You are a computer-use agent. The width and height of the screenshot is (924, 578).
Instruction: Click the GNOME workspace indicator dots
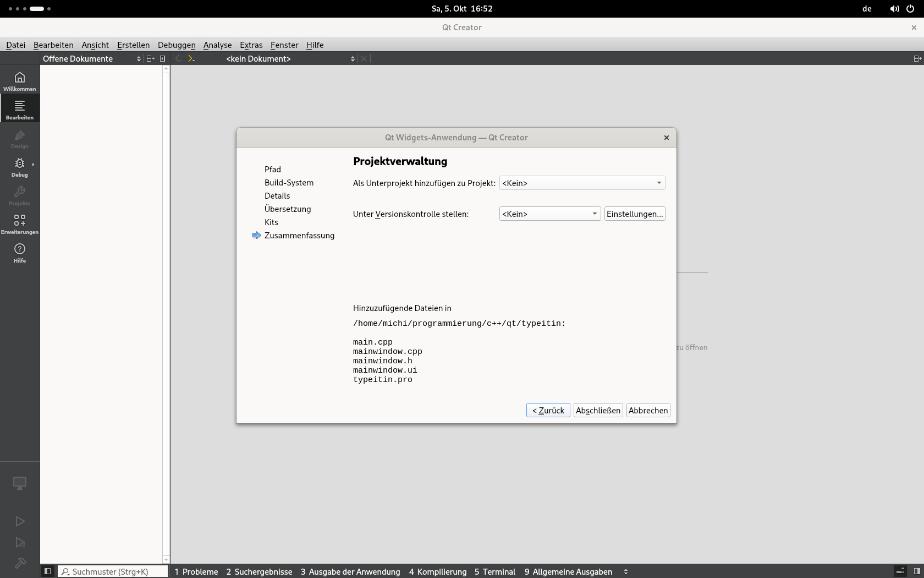coord(30,9)
